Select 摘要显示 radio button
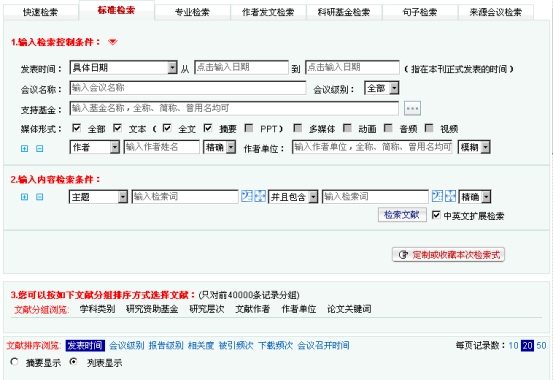 (x=14, y=362)
